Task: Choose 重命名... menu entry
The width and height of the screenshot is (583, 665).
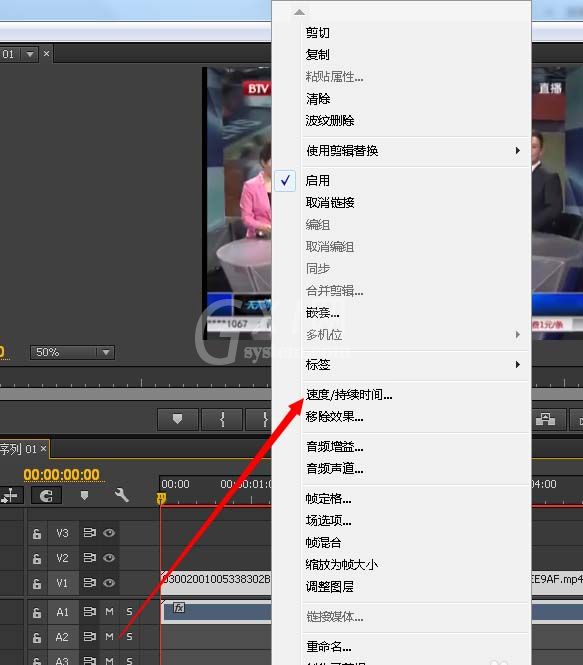Action: [329, 647]
